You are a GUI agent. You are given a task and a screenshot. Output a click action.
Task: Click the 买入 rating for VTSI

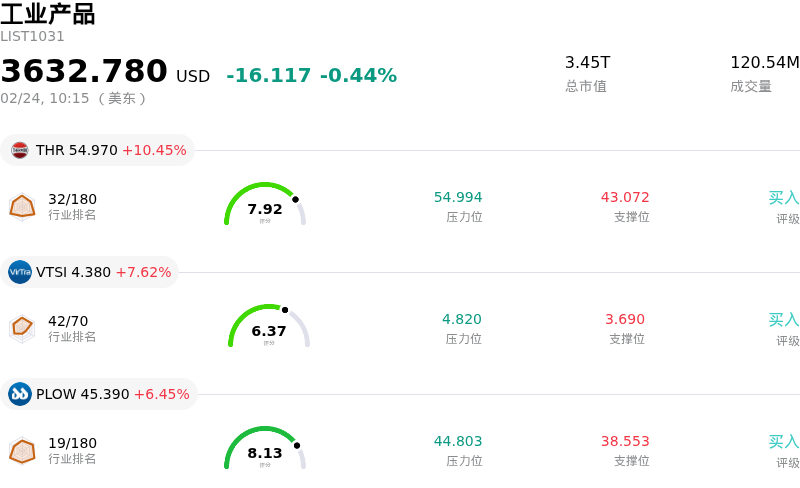[783, 320]
